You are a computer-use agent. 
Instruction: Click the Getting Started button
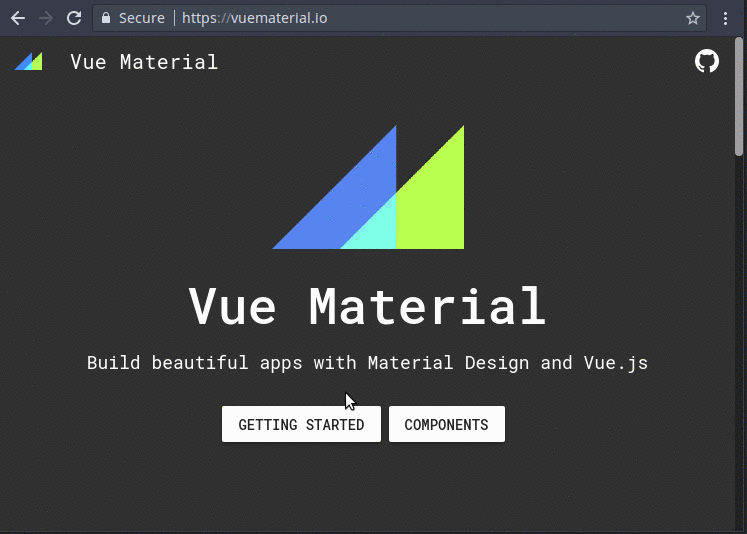[x=301, y=424]
